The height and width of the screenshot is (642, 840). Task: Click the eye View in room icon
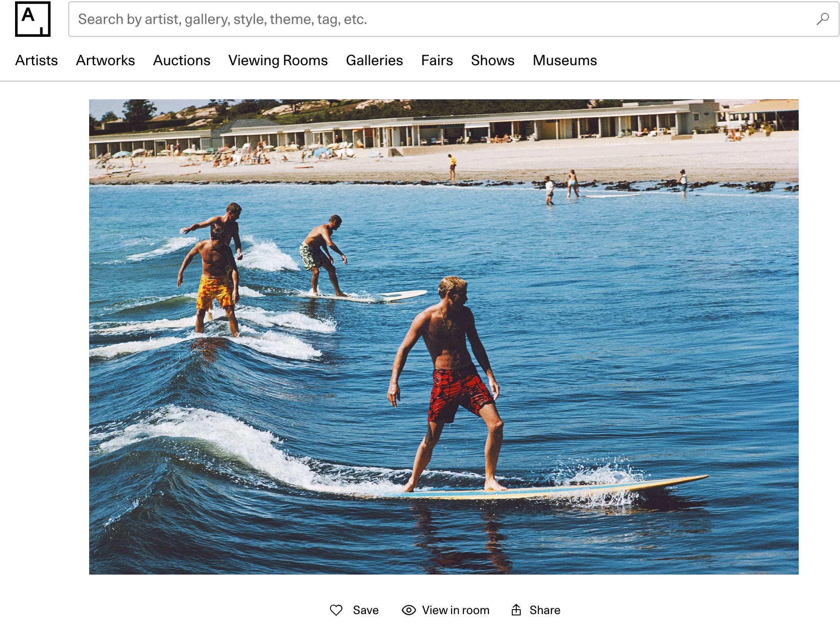pos(408,610)
